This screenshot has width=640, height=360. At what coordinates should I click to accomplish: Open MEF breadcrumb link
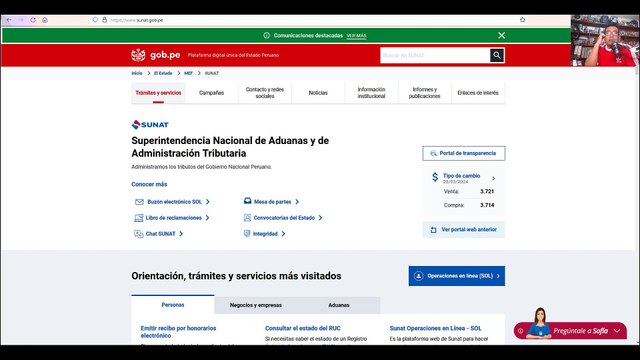click(188, 73)
